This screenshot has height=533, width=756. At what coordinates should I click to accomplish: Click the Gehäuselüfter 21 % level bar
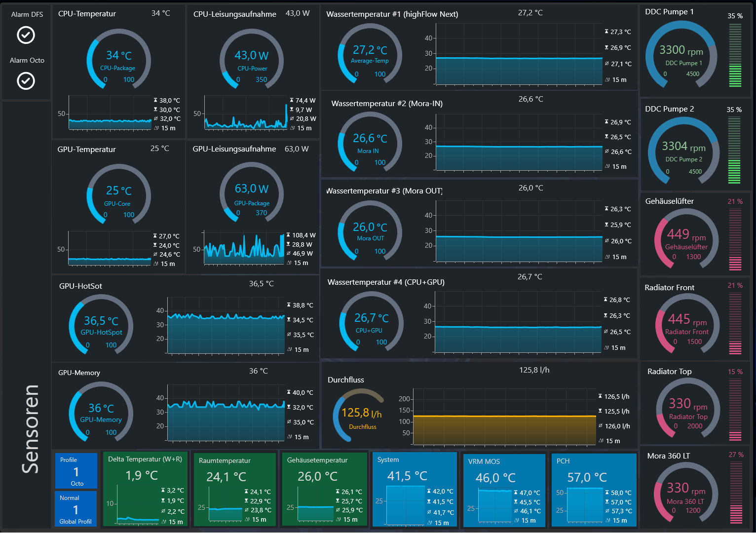[x=735, y=239]
